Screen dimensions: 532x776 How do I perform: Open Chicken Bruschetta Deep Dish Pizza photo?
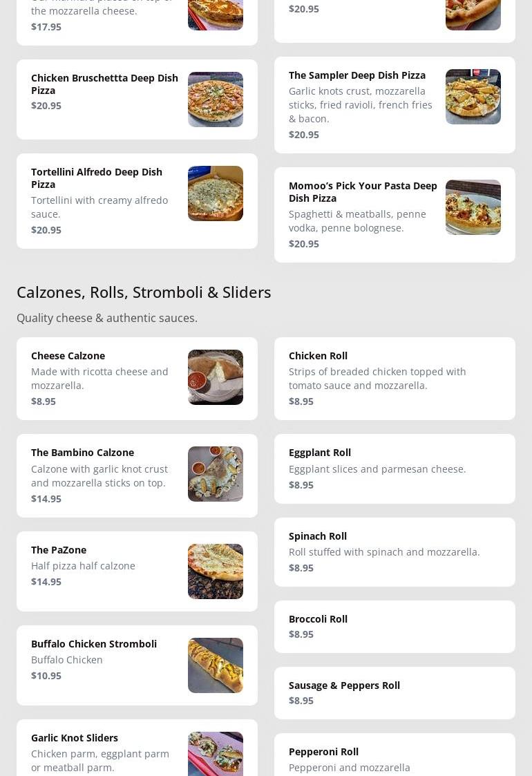[216, 100]
